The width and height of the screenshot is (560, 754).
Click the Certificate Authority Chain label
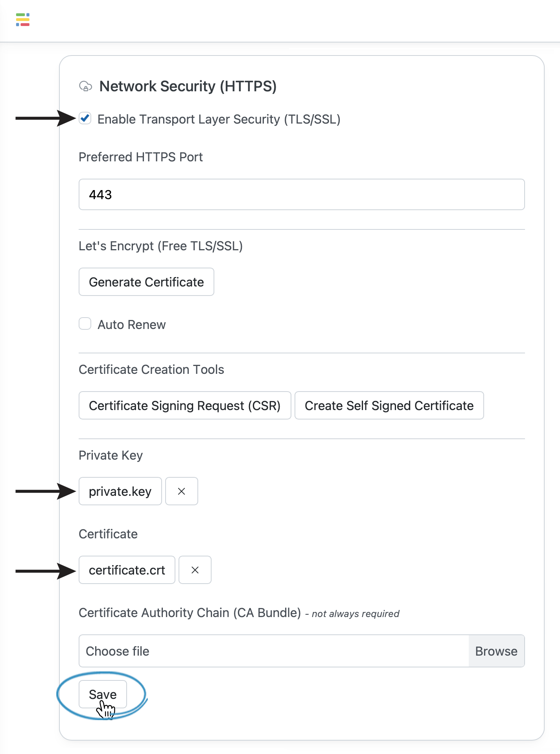pos(190,613)
